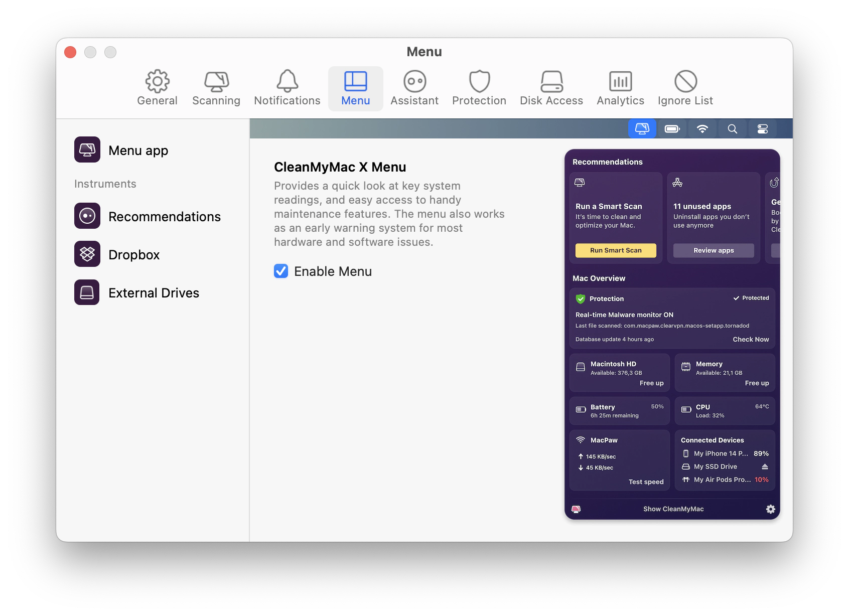849x616 pixels.
Task: Switch to the Scanning tab
Action: 216,88
